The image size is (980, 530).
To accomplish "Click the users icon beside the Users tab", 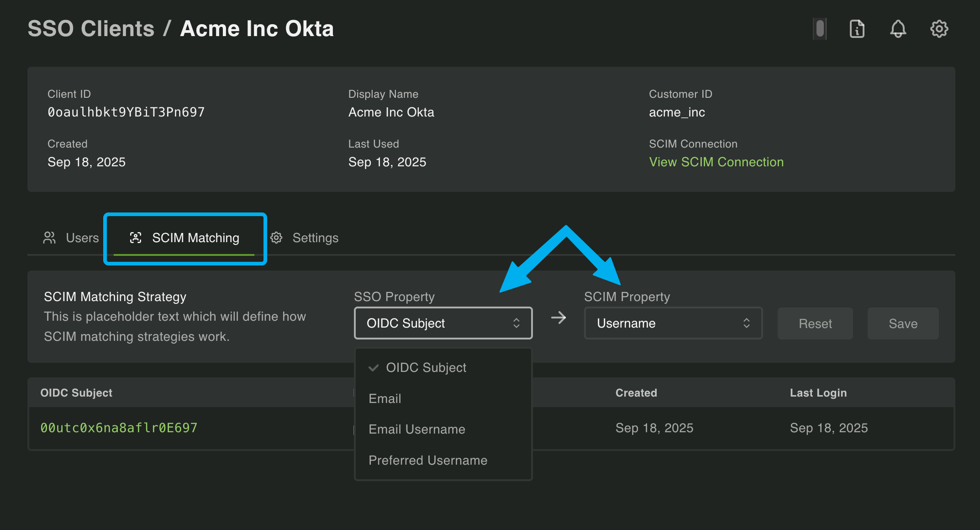I will click(x=49, y=237).
